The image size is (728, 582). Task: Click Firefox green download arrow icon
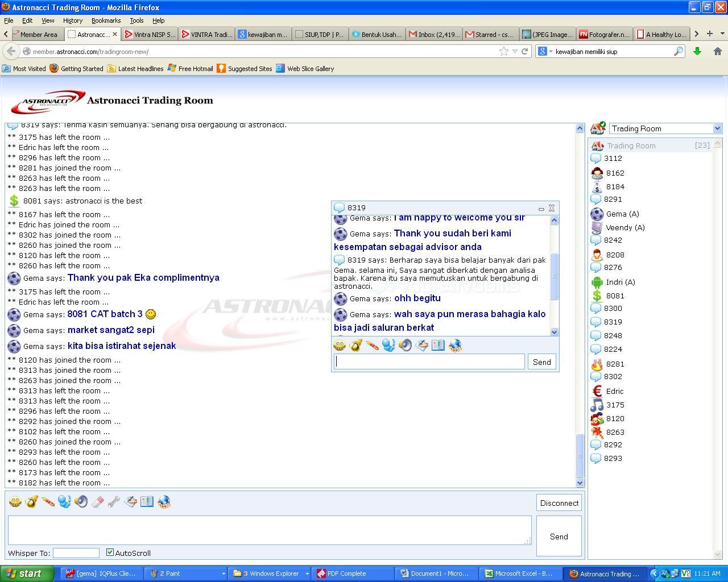[x=697, y=51]
